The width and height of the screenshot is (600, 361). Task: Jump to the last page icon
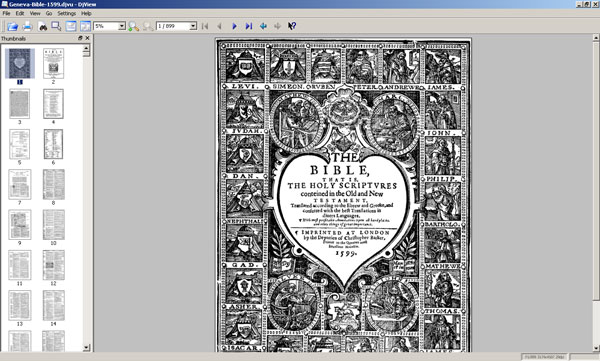(x=249, y=26)
